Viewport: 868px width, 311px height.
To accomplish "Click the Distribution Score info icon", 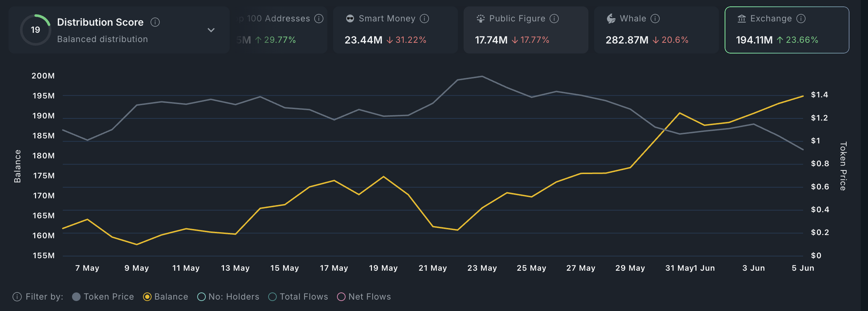I will [x=155, y=22].
